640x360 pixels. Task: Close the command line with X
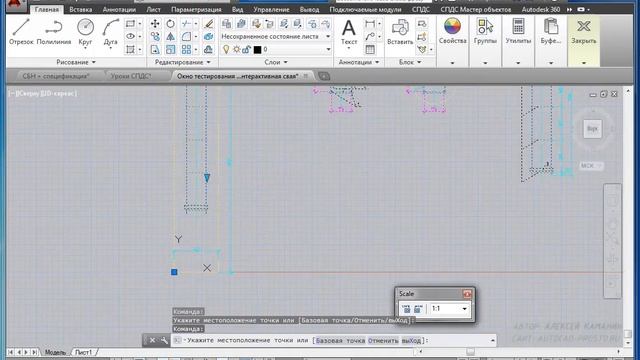pos(152,340)
